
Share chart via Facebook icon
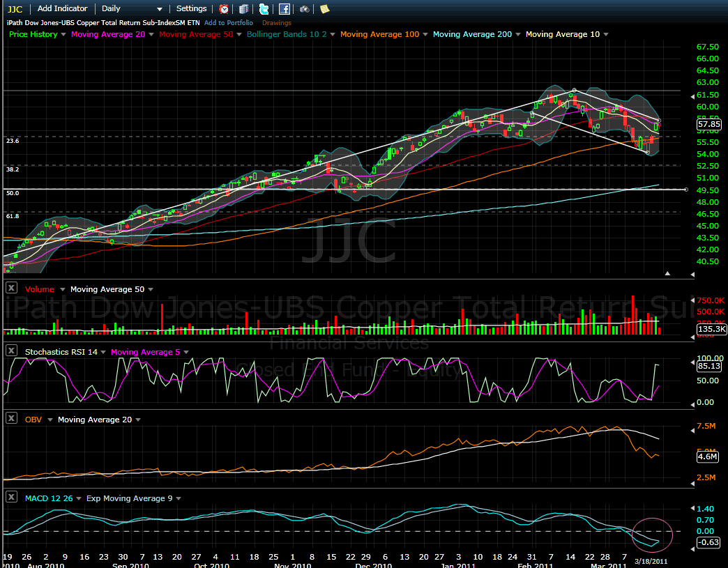(x=285, y=9)
